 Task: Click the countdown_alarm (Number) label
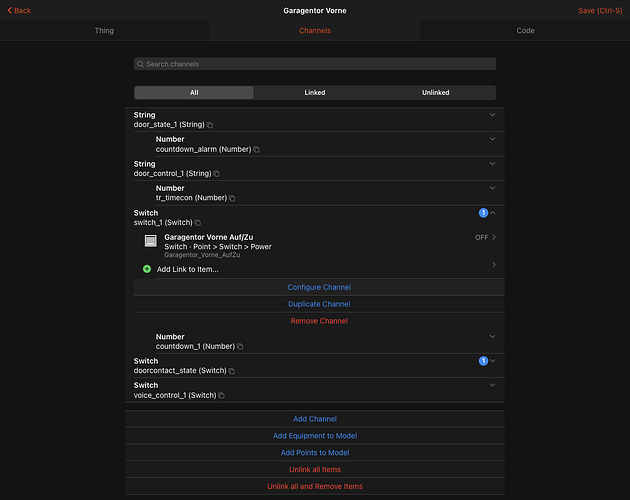(203, 149)
